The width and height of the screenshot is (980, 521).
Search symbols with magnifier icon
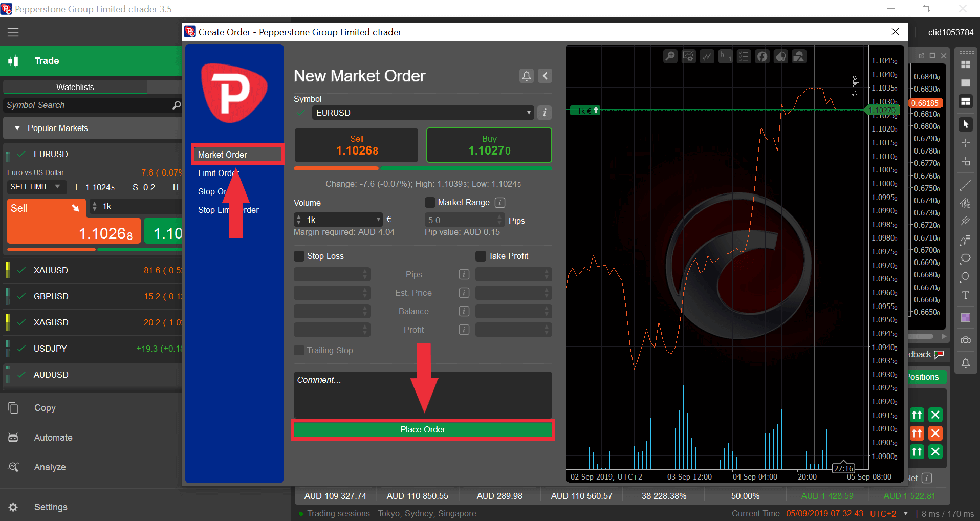(x=177, y=105)
